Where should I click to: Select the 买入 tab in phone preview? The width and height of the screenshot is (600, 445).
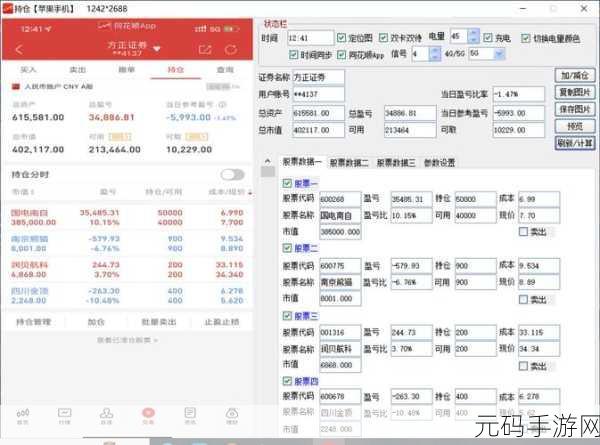[x=28, y=70]
